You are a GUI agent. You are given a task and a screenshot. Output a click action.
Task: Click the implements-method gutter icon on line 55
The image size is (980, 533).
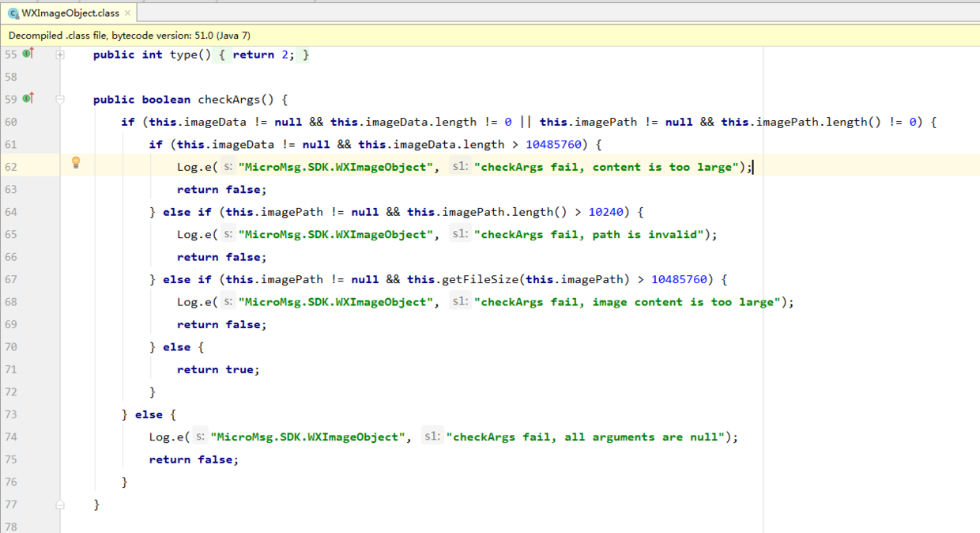pyautogui.click(x=28, y=54)
